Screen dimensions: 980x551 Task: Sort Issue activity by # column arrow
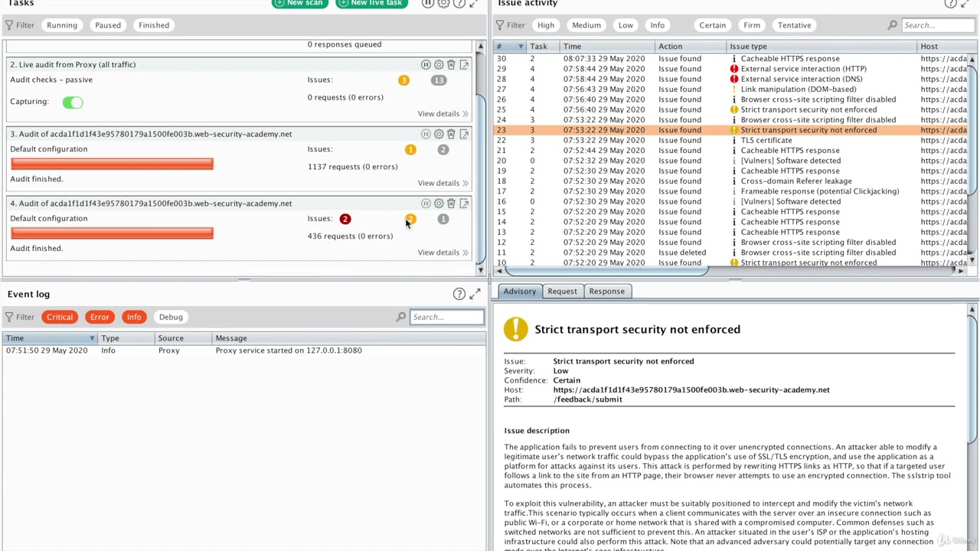tap(521, 47)
